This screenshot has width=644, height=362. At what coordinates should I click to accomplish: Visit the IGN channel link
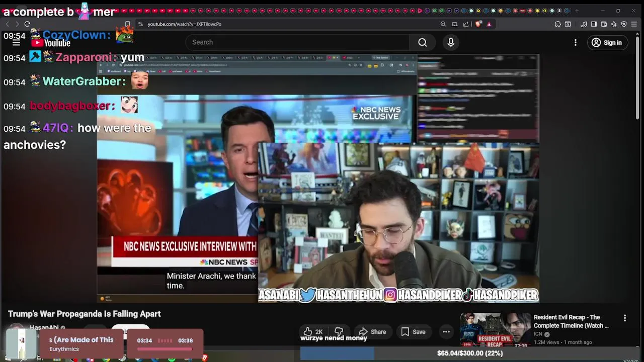click(x=538, y=334)
